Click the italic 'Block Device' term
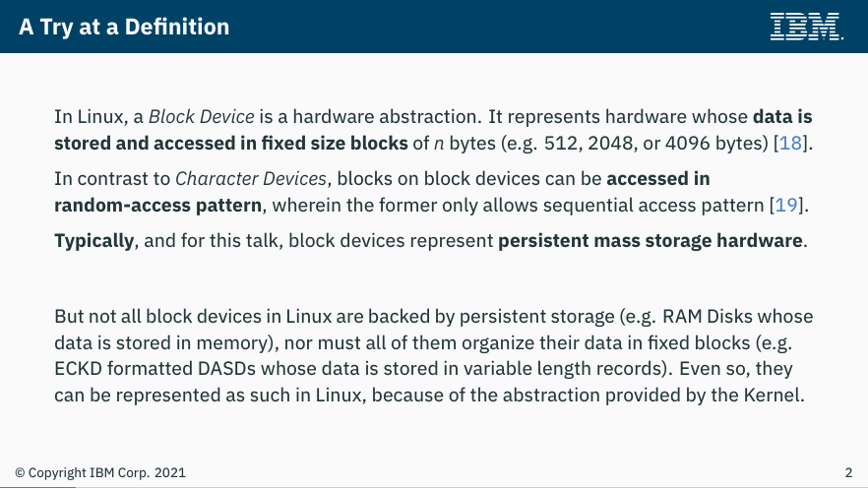The height and width of the screenshot is (489, 868). click(202, 117)
